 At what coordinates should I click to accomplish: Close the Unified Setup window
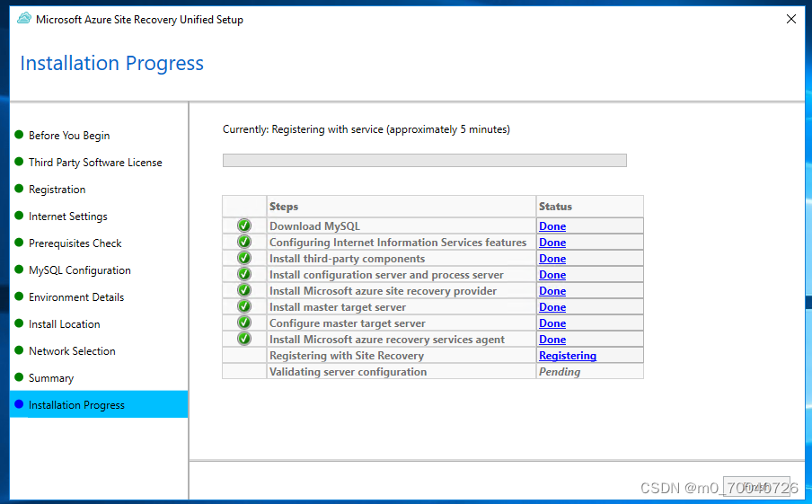click(790, 19)
